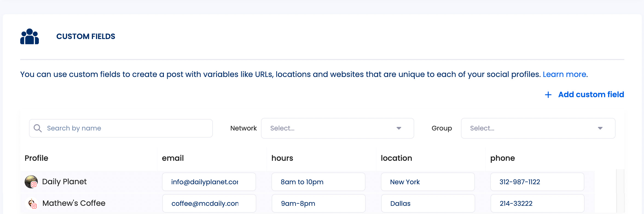Screen dimensions: 644x214
Task: Click the Instagram badge on Mathew's Coffee avatar
Action: click(34, 206)
